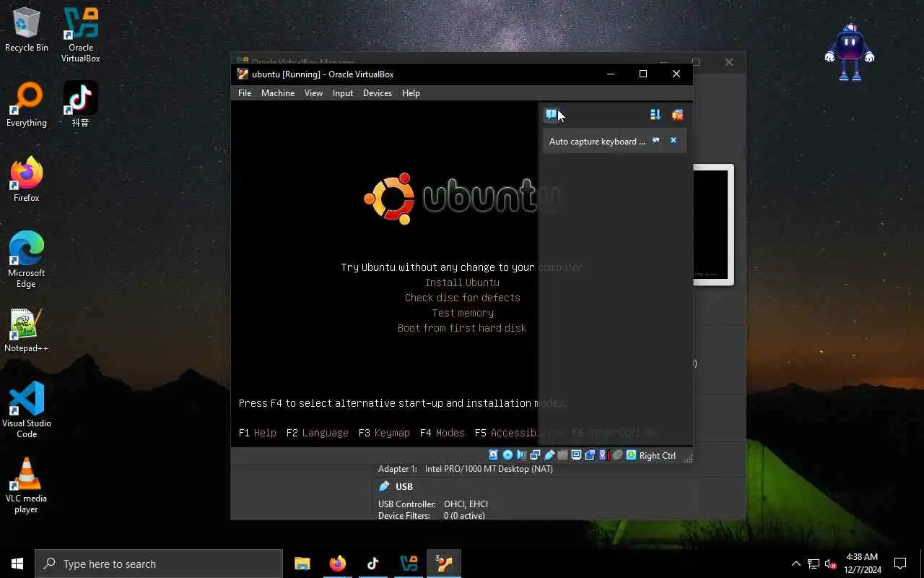Click the notification sort order icon
The height and width of the screenshot is (578, 924).
655,114
